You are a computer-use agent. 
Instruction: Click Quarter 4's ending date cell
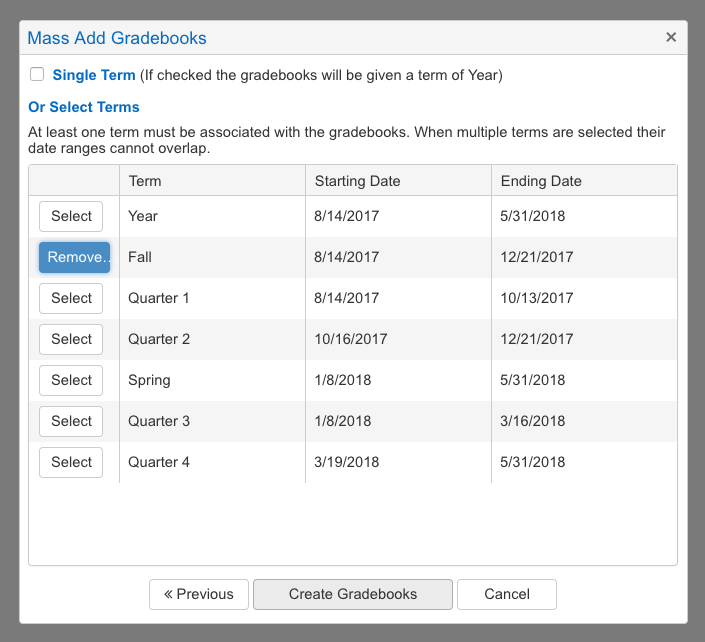tap(533, 462)
